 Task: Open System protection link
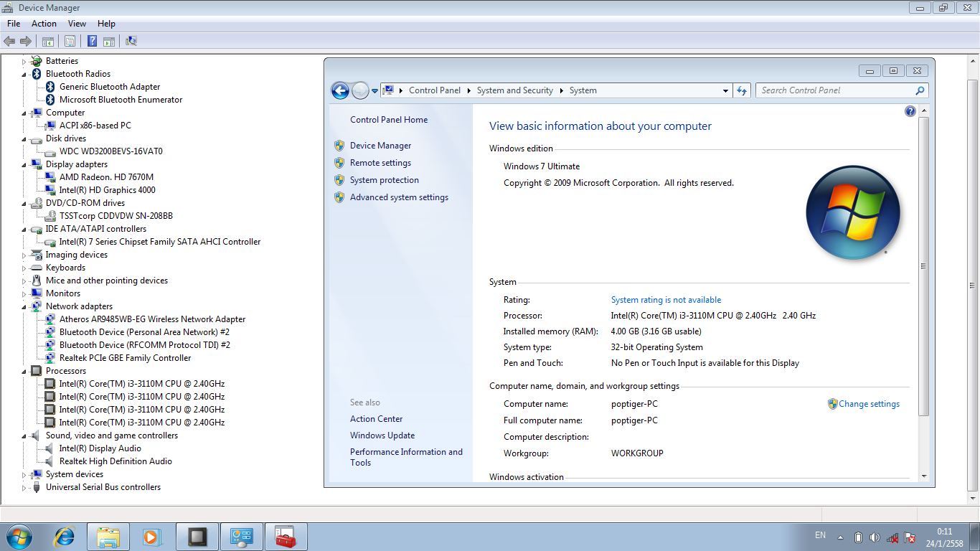[385, 180]
